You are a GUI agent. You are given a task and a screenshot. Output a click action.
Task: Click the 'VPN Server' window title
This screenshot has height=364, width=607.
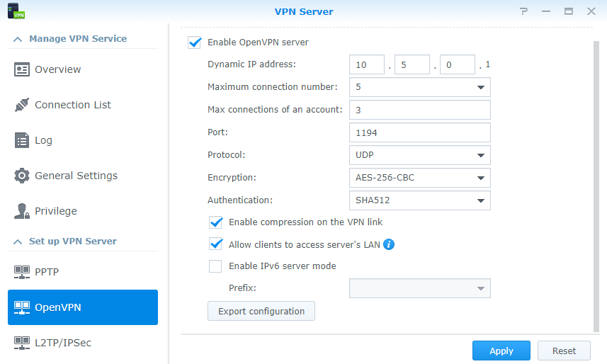[304, 11]
